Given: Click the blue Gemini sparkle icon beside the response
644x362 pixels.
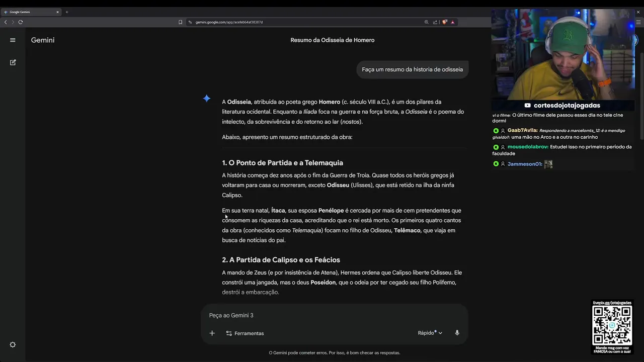Looking at the screenshot, I should tap(206, 98).
